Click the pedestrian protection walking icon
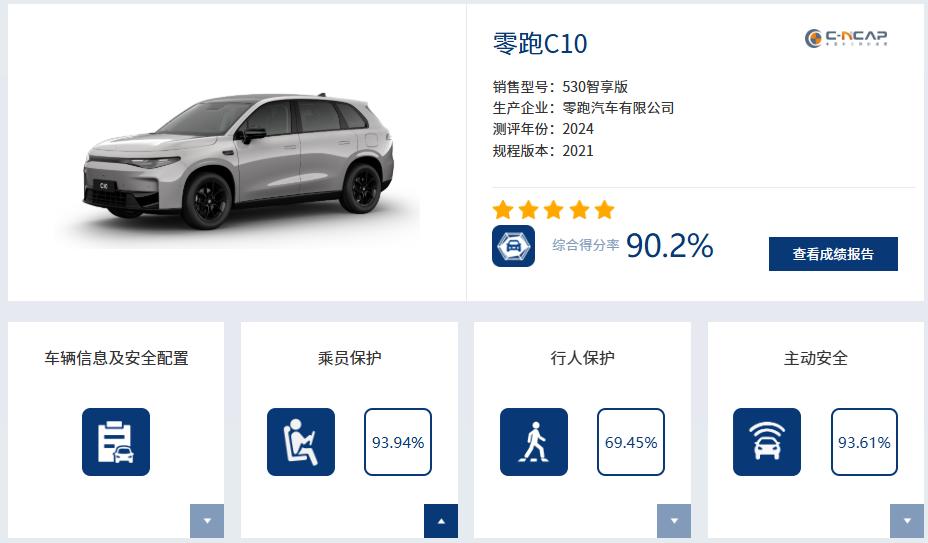This screenshot has height=543, width=928. click(534, 442)
